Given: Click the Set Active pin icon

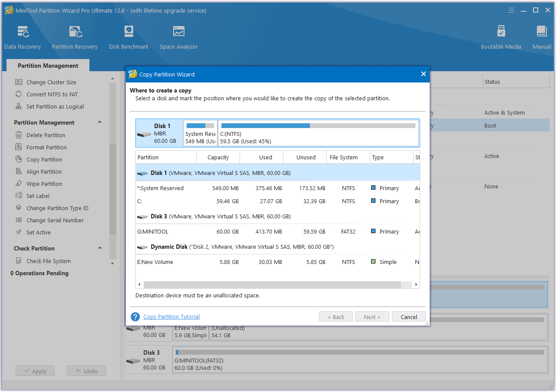Looking at the screenshot, I should point(19,232).
